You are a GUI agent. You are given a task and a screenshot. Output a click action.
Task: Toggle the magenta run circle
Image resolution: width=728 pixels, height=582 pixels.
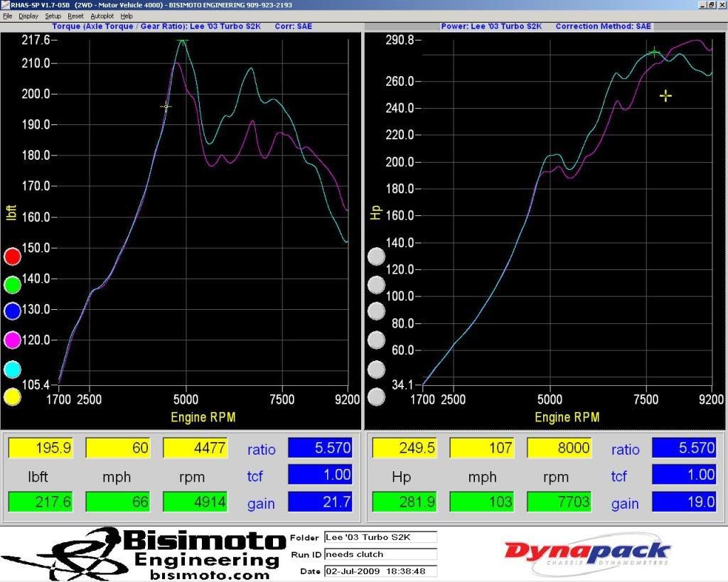click(12, 340)
